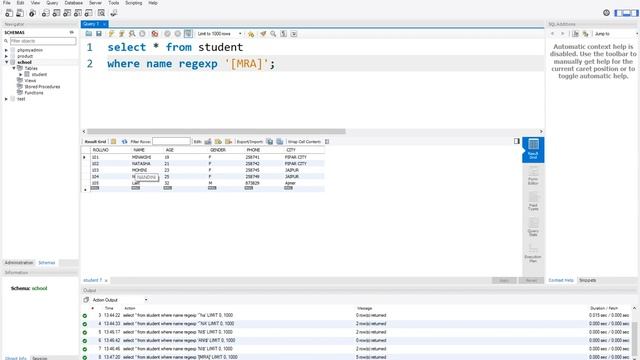640x360 pixels.
Task: Create new table toolbar icon
Action: click(56, 13)
